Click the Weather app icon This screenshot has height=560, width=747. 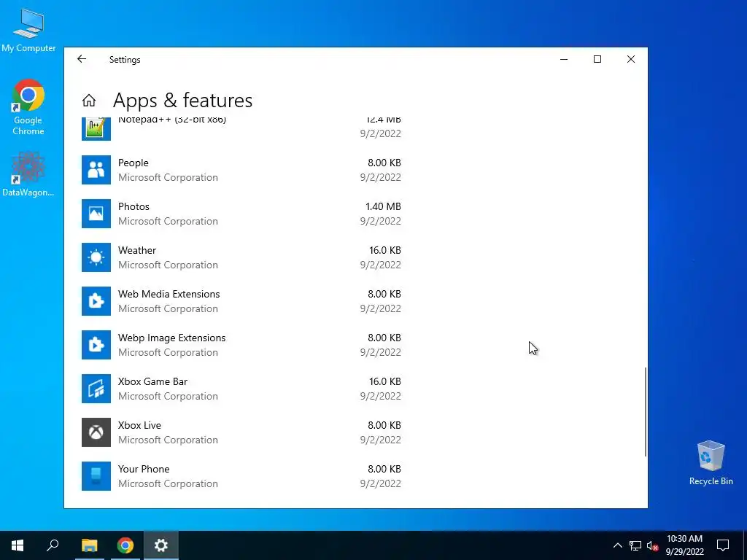(x=96, y=257)
